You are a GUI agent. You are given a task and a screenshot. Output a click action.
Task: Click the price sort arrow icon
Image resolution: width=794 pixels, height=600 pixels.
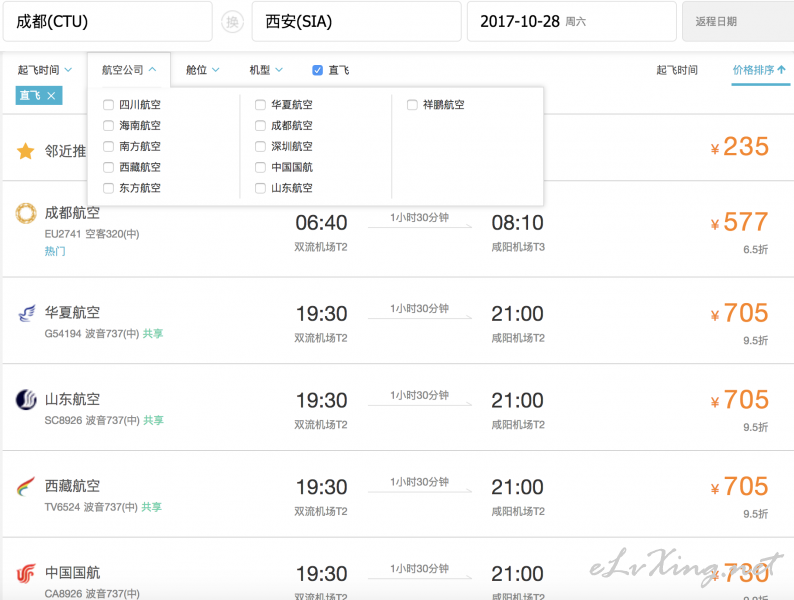click(x=781, y=70)
